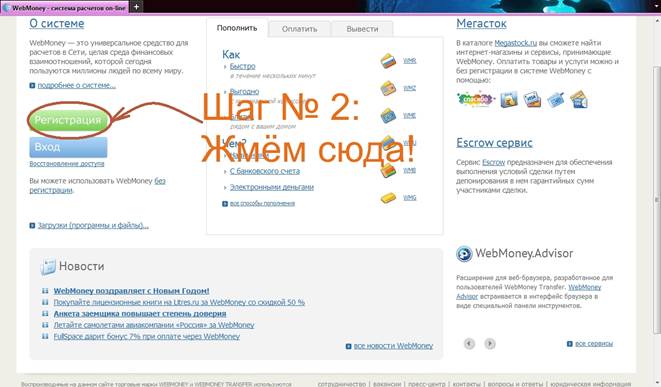661x387 pixels.
Task: Open 'все способы пополнения' link
Action: pos(262,204)
